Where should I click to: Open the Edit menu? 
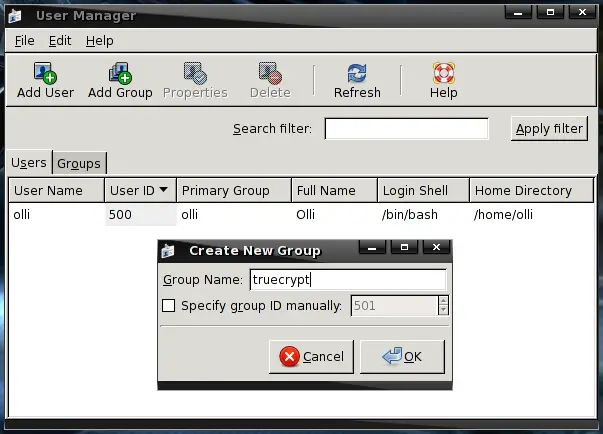(x=60, y=41)
